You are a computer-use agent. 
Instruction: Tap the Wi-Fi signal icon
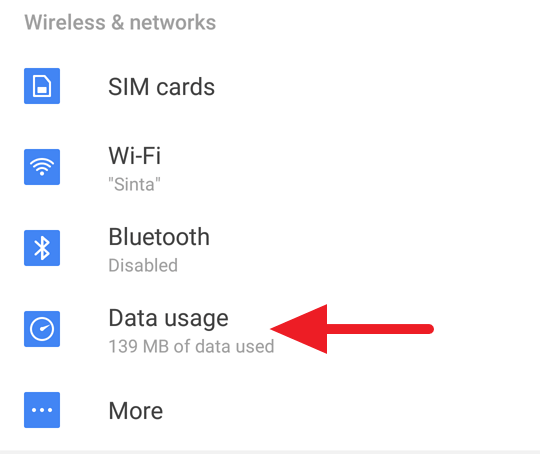click(42, 167)
